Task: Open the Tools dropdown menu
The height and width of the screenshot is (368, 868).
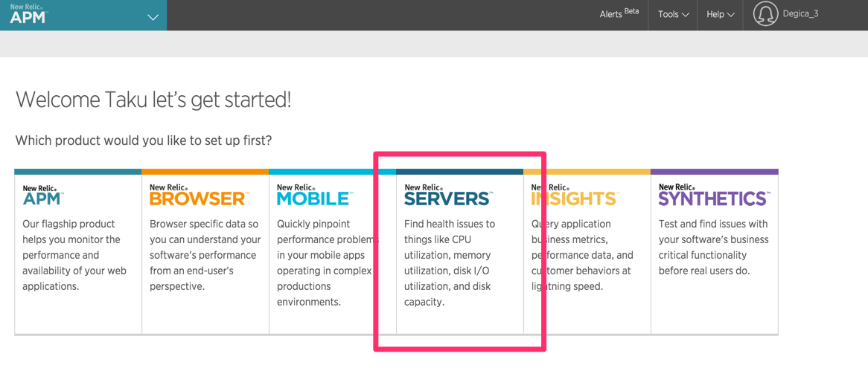Action: [673, 15]
